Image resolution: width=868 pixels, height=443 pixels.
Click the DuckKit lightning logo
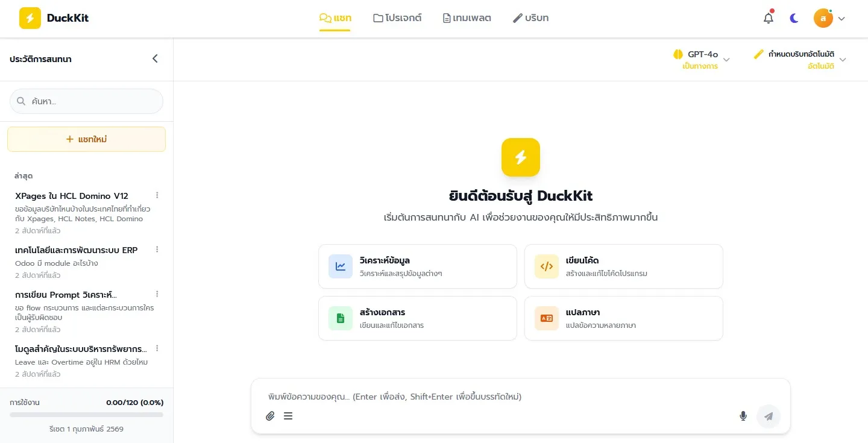[29, 18]
